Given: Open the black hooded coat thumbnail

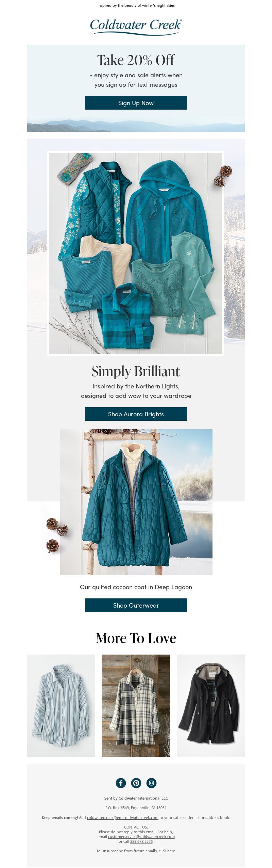Looking at the screenshot, I should click(211, 706).
